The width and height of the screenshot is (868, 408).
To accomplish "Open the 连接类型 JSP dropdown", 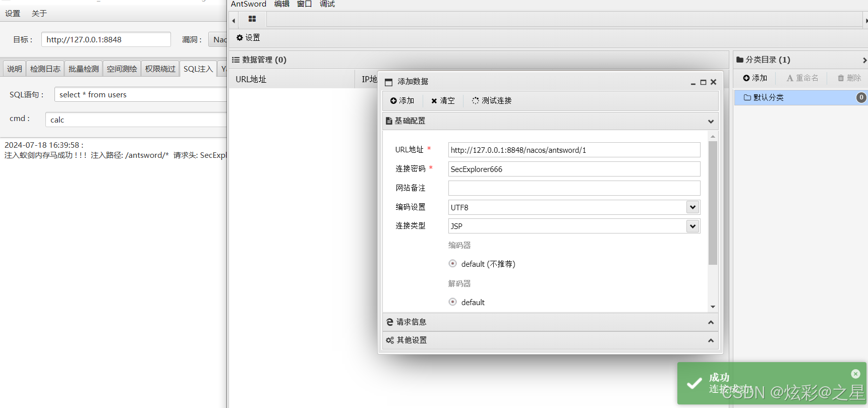I will (x=692, y=226).
